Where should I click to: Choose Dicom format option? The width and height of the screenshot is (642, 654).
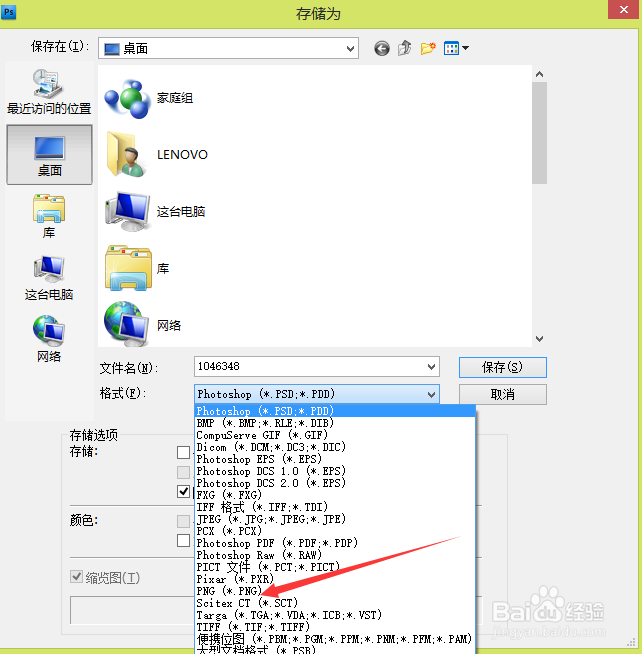[335, 447]
